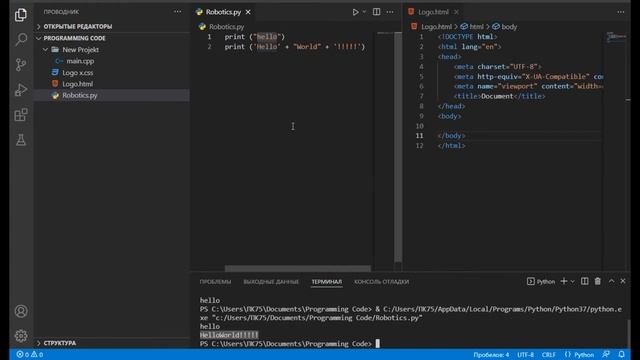
Task: Open the Accounts menu icon
Action: click(21, 311)
